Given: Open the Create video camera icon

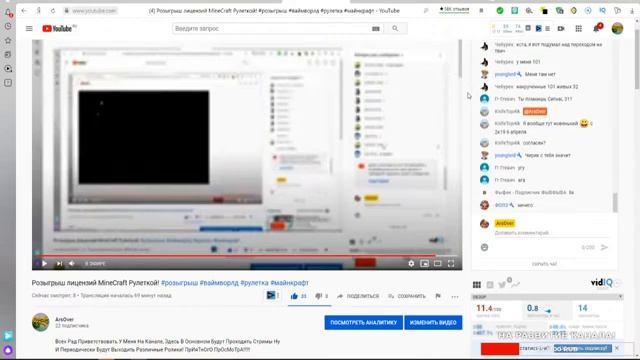Looking at the screenshot, I should pos(561,29).
